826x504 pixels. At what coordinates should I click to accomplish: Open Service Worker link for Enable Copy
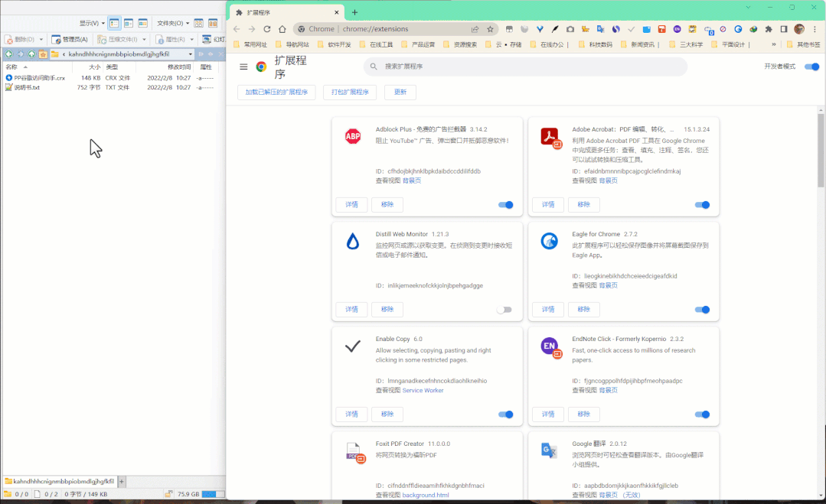tap(423, 390)
